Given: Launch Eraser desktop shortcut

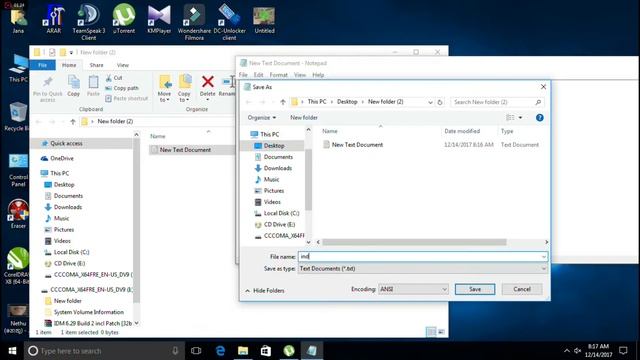Looking at the screenshot, I should pyautogui.click(x=18, y=213).
